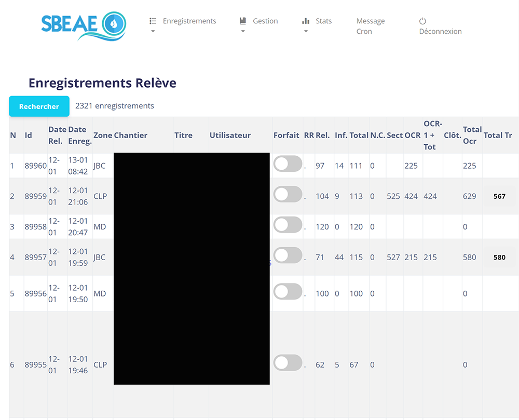Click the Déconnexion link

(x=440, y=32)
